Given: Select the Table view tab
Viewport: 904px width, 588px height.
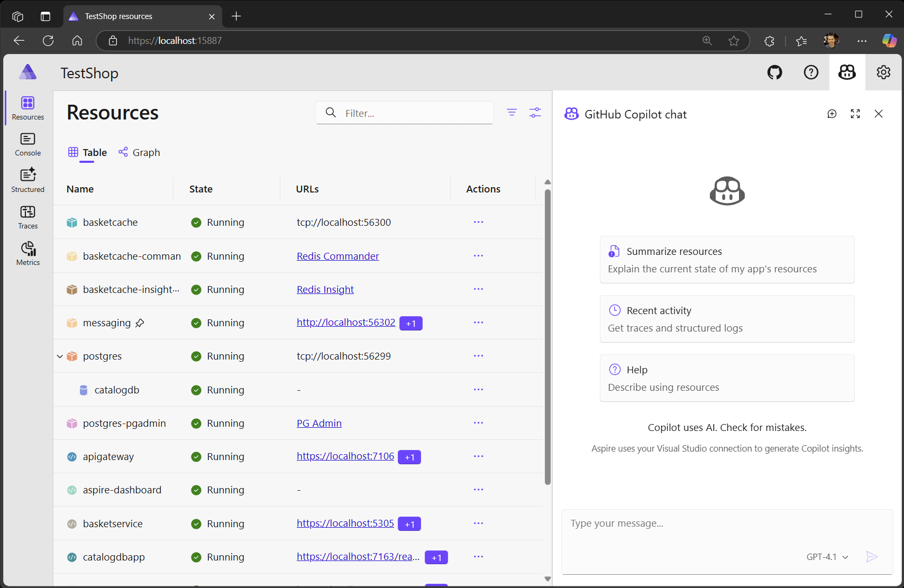Looking at the screenshot, I should (x=88, y=153).
